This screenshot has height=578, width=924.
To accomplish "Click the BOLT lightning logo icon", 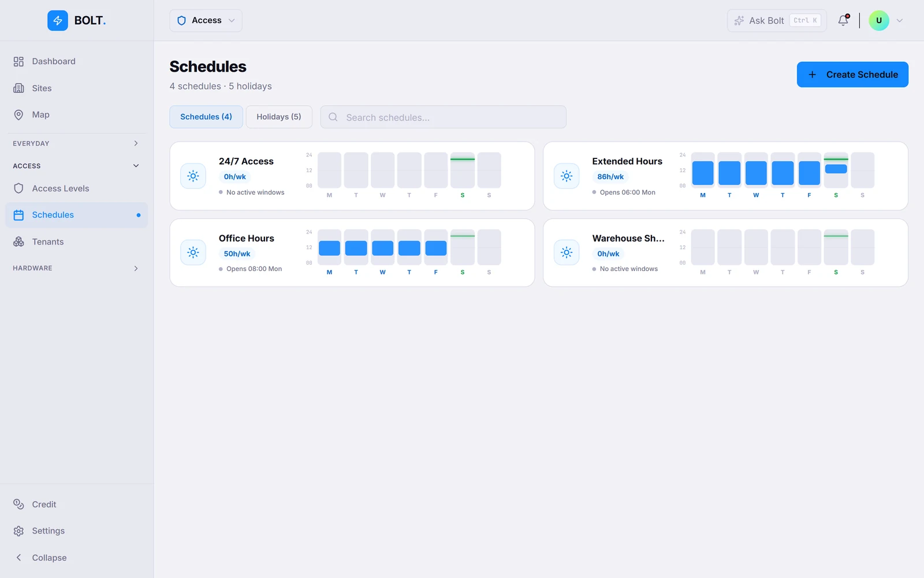I will 57,20.
